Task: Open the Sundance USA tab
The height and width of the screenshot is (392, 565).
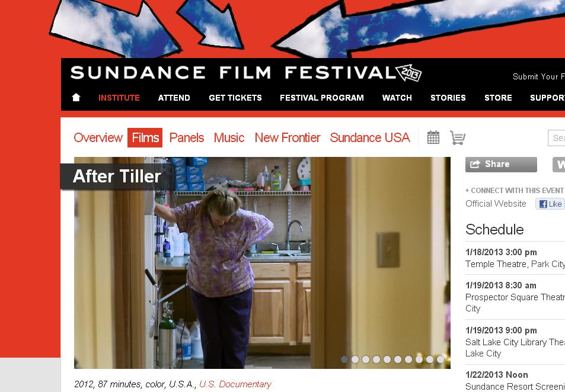Action: coord(370,137)
